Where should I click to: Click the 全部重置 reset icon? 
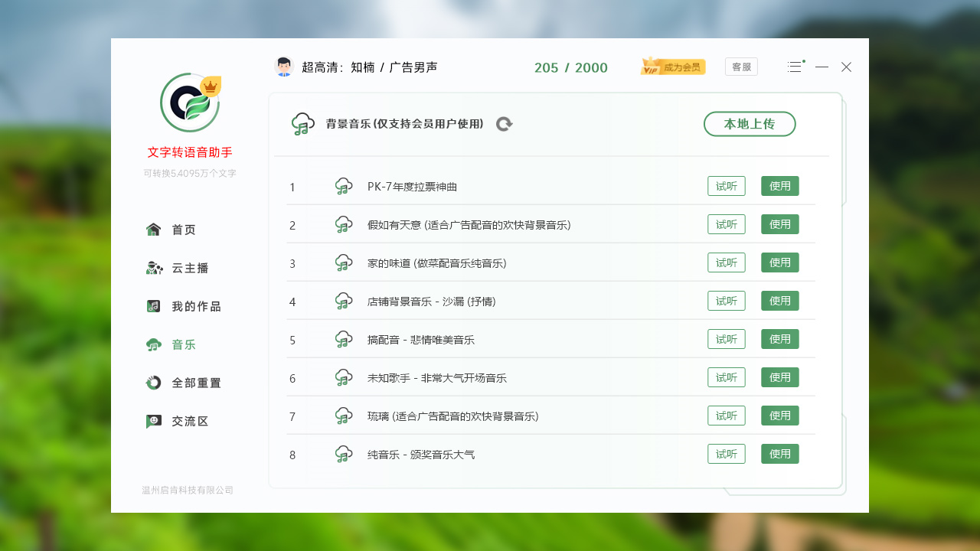click(x=153, y=383)
